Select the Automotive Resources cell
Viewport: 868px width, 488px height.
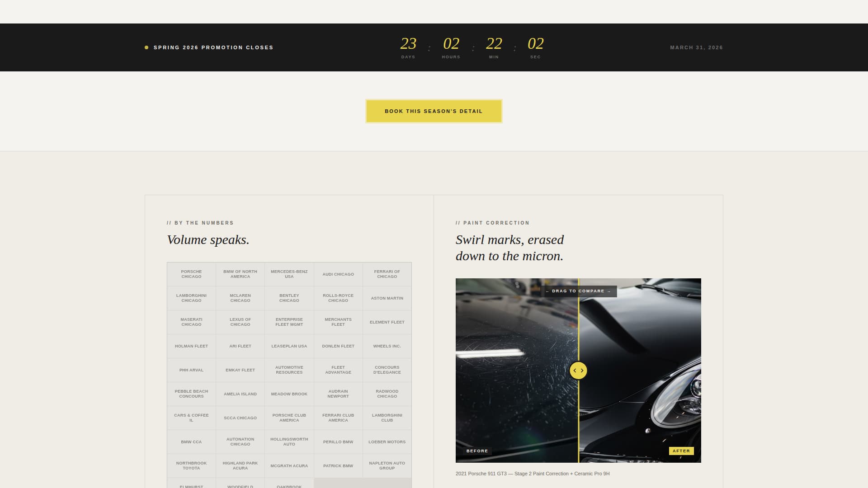(x=289, y=370)
